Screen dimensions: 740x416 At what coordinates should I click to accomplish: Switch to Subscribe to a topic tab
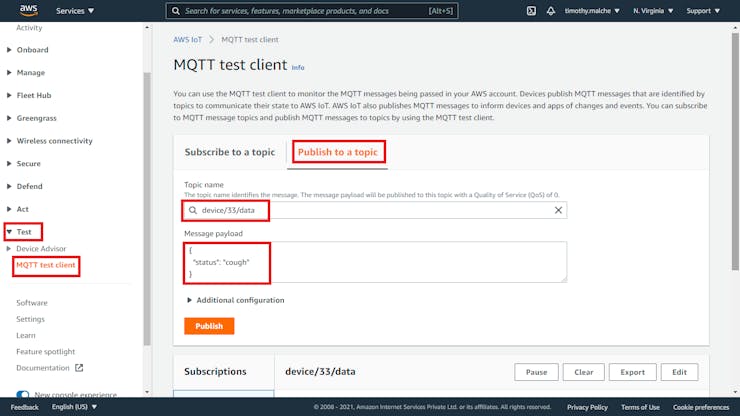229,152
